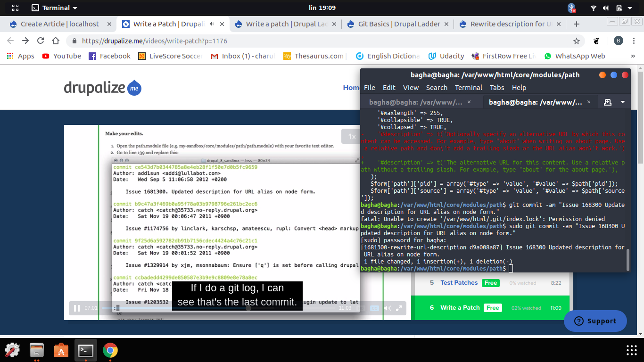The image size is (644, 362).
Task: Toggle the bookmark star in address bar
Action: tap(577, 41)
